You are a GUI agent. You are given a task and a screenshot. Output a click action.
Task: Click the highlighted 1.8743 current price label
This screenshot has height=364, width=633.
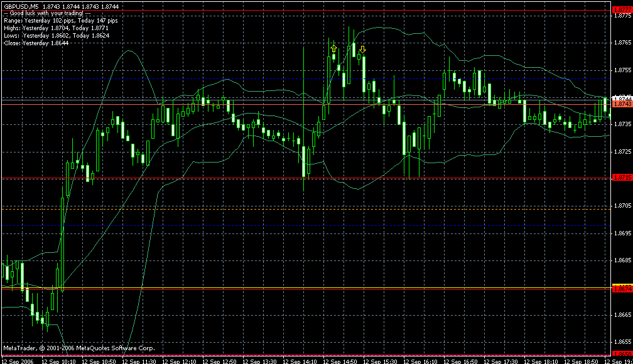point(622,104)
